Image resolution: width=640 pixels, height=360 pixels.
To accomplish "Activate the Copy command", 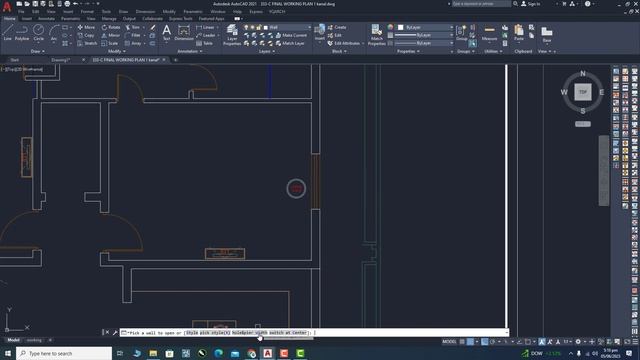I will 86,36.
